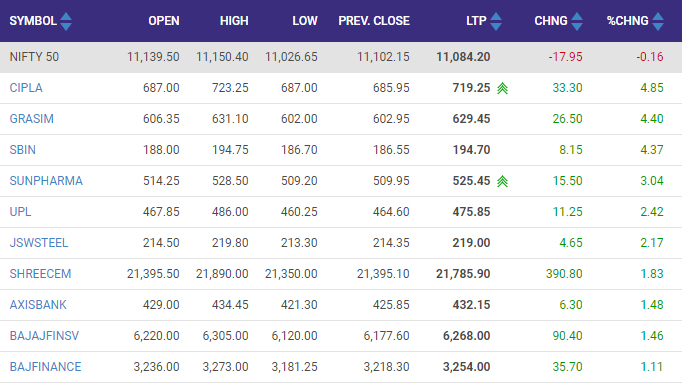Click the OPEN column header

tap(164, 21)
